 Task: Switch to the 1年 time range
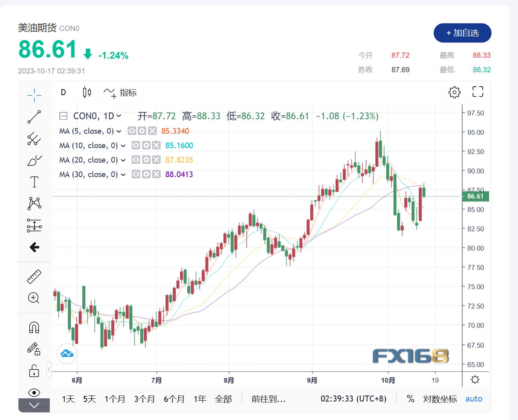point(200,399)
